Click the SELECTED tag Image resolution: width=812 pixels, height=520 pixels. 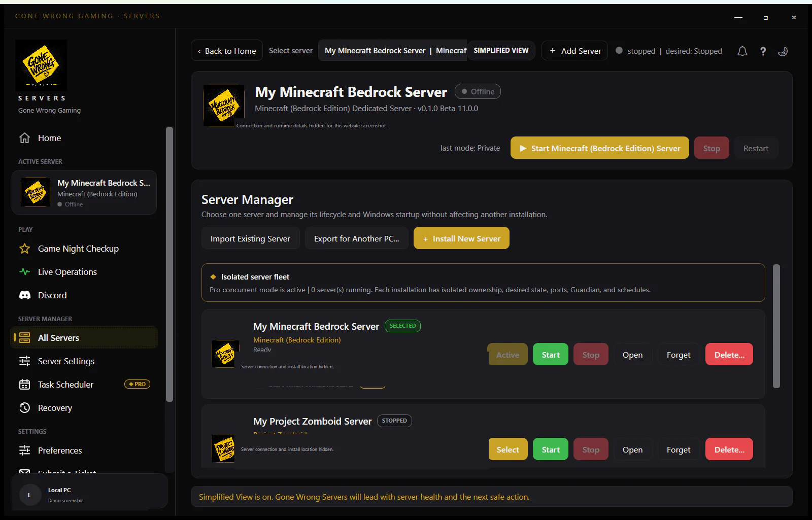coord(402,326)
